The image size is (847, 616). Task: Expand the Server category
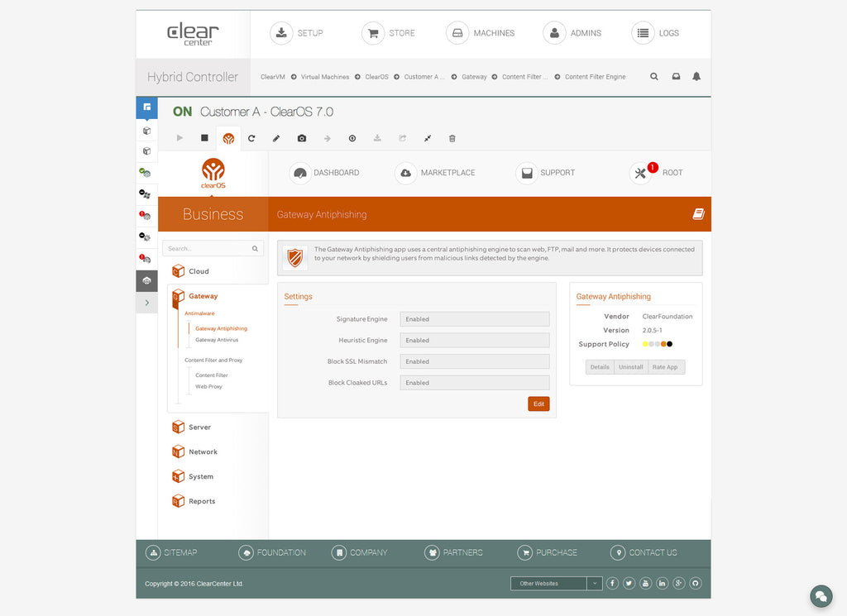(191, 427)
